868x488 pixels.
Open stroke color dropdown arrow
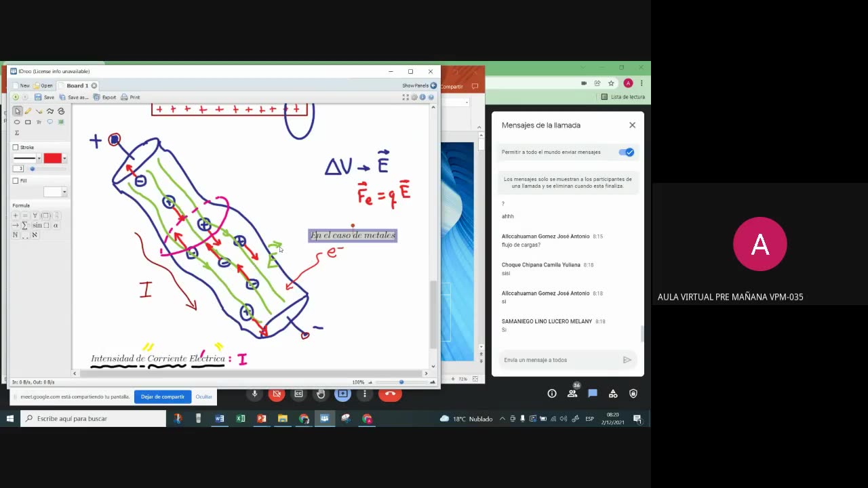[x=64, y=159]
